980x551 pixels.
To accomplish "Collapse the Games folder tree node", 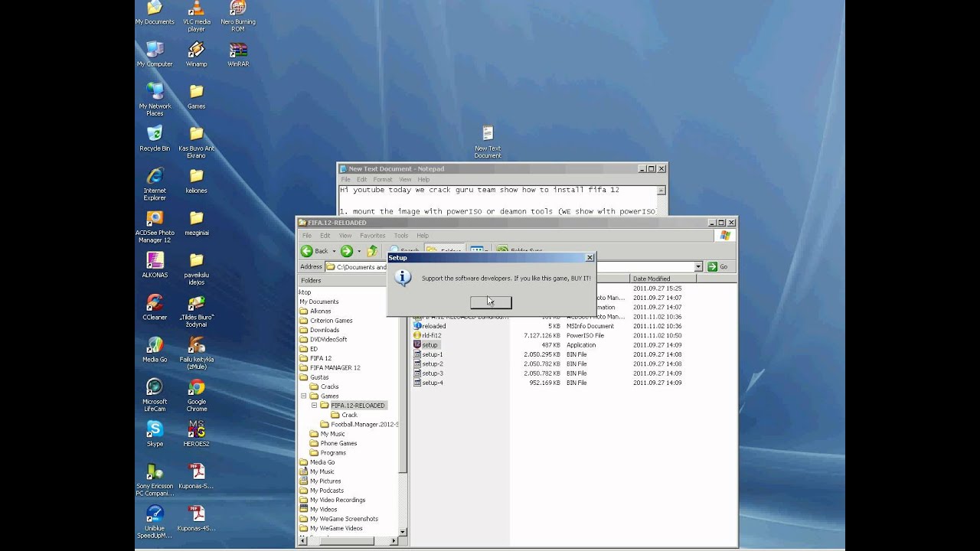I will (x=304, y=396).
